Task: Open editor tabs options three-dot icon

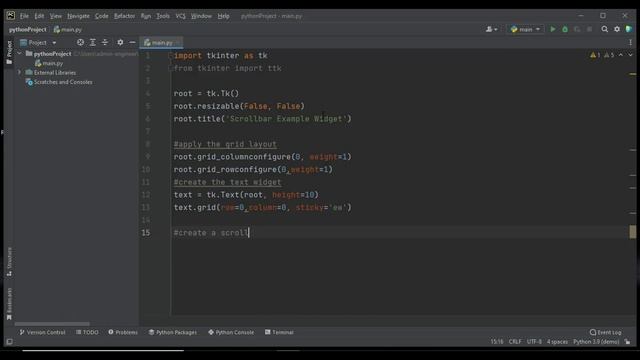Action: [x=630, y=42]
